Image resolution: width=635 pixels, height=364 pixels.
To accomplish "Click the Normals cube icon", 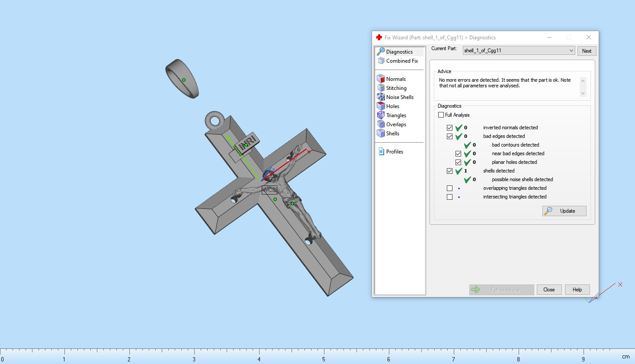I will 381,79.
